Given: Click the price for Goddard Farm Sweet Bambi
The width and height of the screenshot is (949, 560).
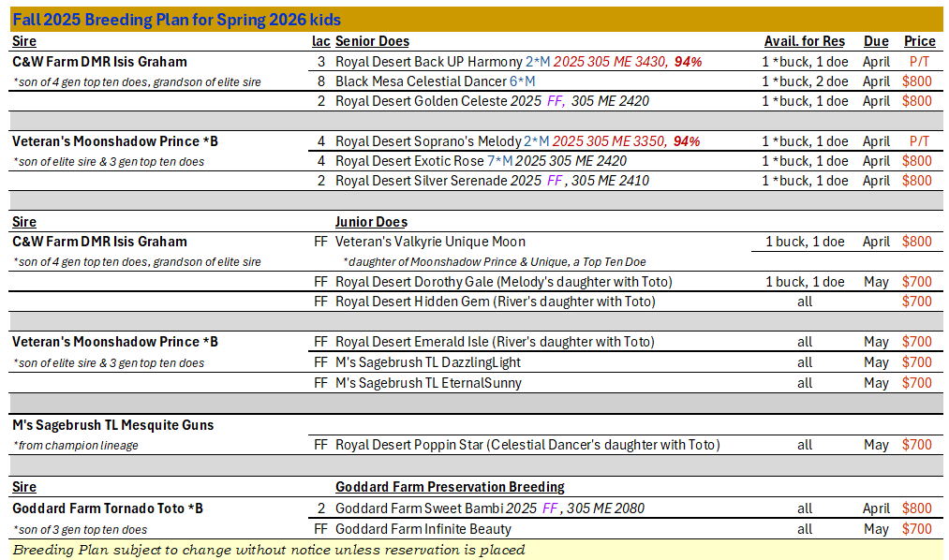Looking at the screenshot, I should pyautogui.click(x=916, y=508).
